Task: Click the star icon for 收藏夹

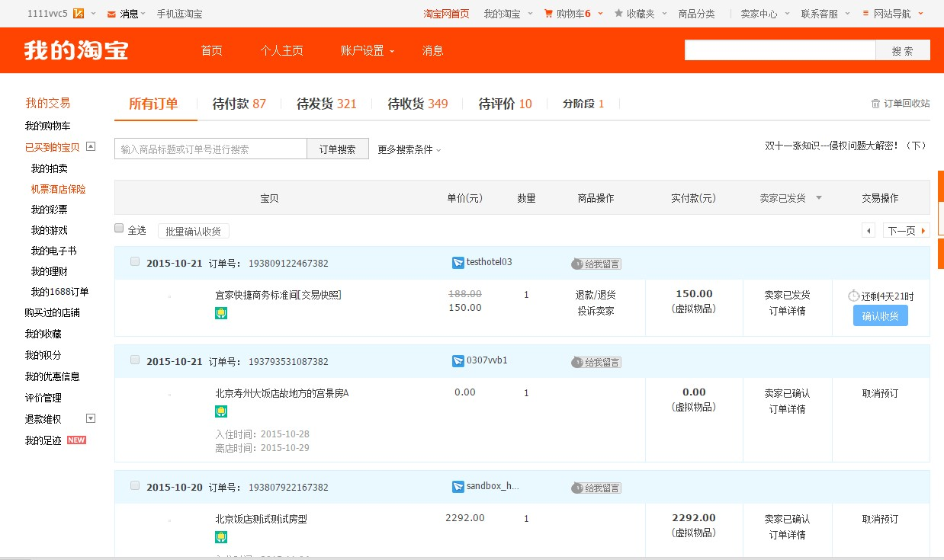Action: coord(618,13)
